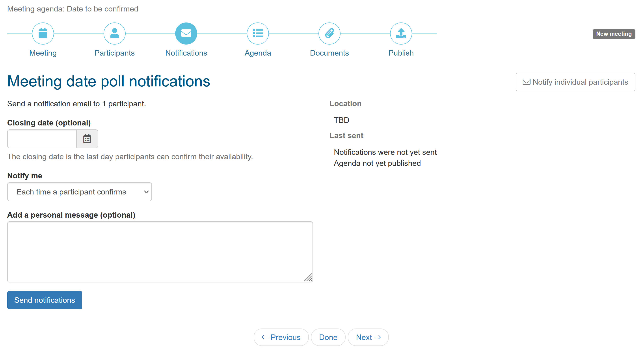Click the Previous navigation button

281,337
